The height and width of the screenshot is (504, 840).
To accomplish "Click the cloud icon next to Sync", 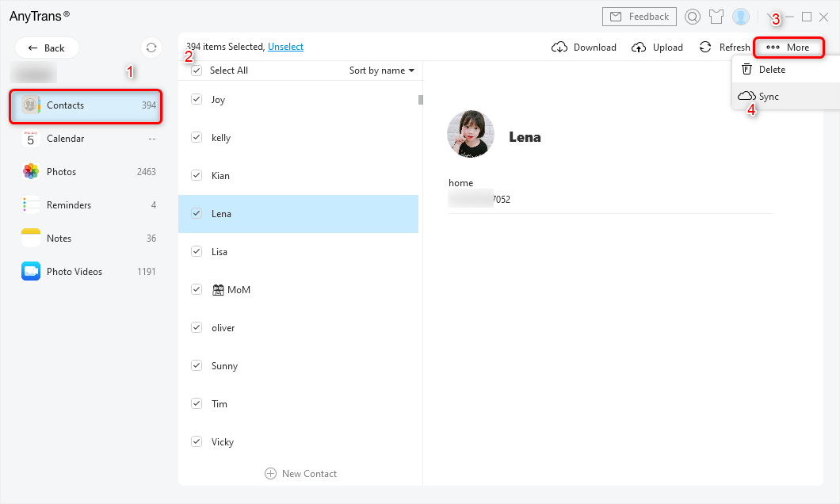I will tap(746, 96).
